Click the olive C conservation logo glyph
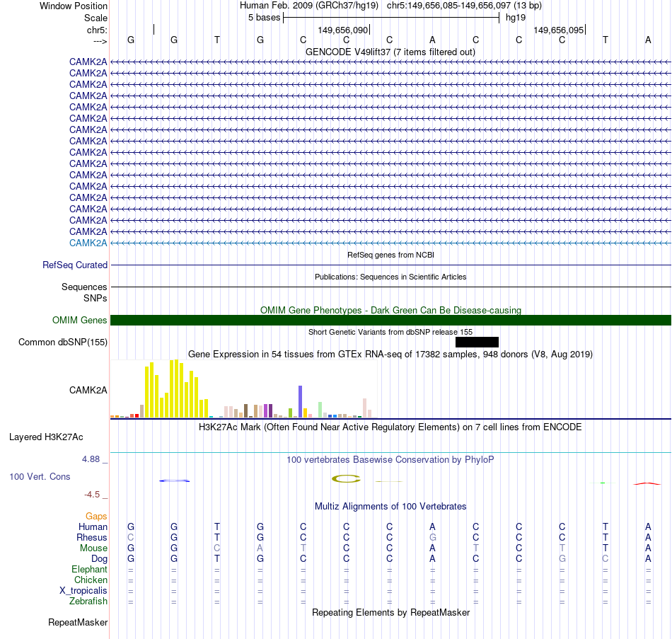Viewport: 672px width, 639px height. [347, 478]
